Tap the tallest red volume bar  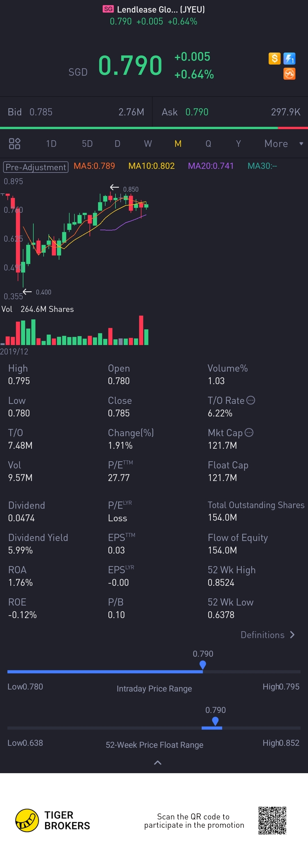click(x=141, y=330)
